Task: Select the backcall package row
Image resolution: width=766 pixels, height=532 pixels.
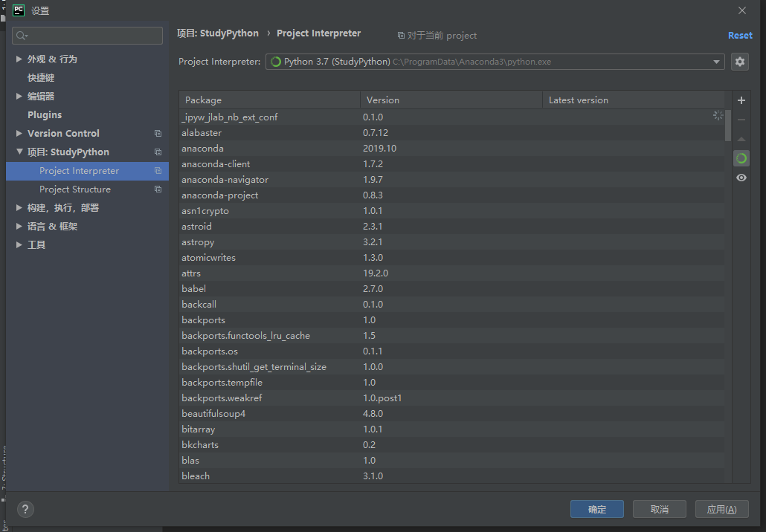Action: pyautogui.click(x=452, y=305)
